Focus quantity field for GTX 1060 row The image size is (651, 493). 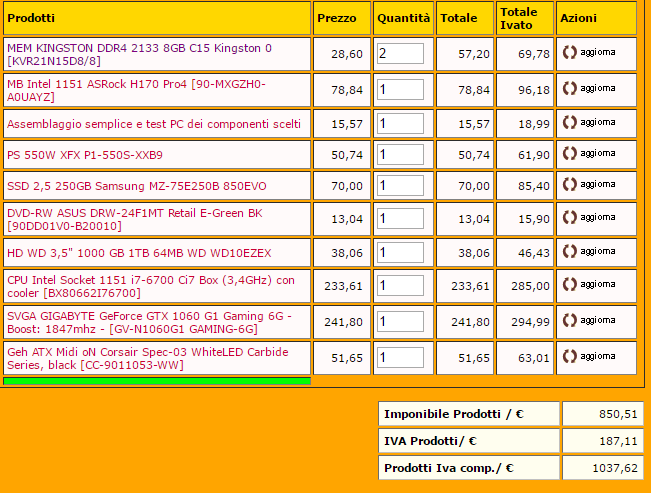400,321
